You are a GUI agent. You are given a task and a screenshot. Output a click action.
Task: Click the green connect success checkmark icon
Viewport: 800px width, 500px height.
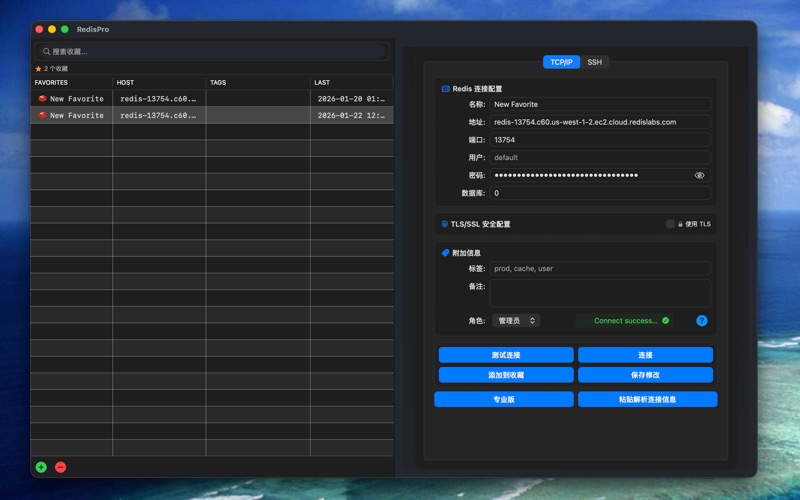click(x=665, y=320)
